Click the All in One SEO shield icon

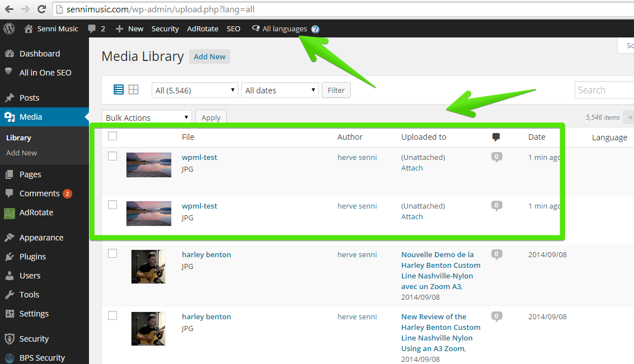click(x=8, y=72)
